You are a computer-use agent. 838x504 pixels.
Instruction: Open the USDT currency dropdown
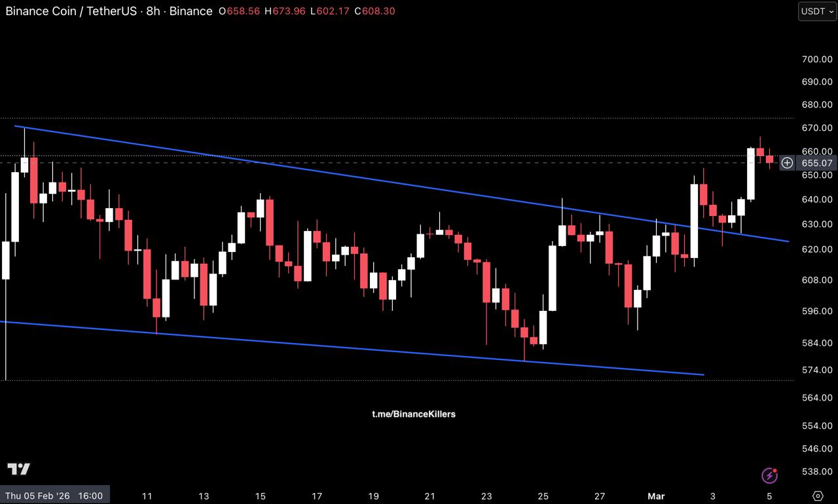[817, 11]
